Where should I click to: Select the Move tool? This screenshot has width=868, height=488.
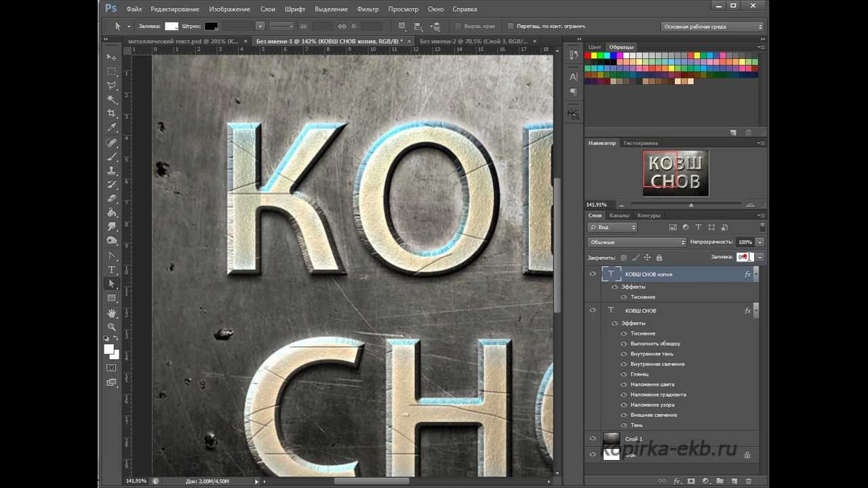pos(112,58)
